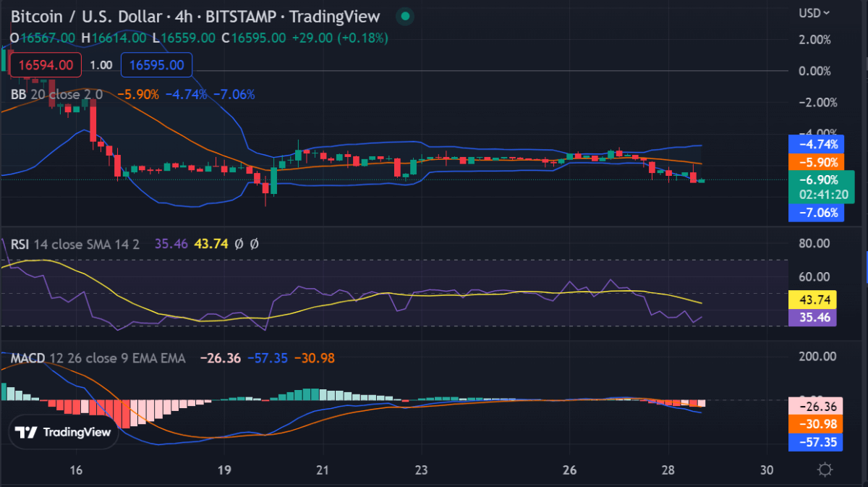
Task: Click the blue buy price button 16595.00
Action: coord(156,65)
